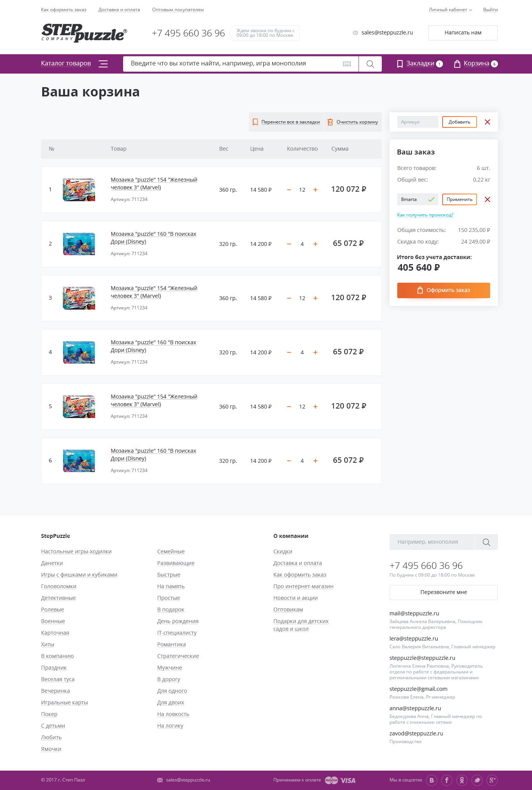Open Как оформить заказ top link
This screenshot has width=532, height=790.
63,10
